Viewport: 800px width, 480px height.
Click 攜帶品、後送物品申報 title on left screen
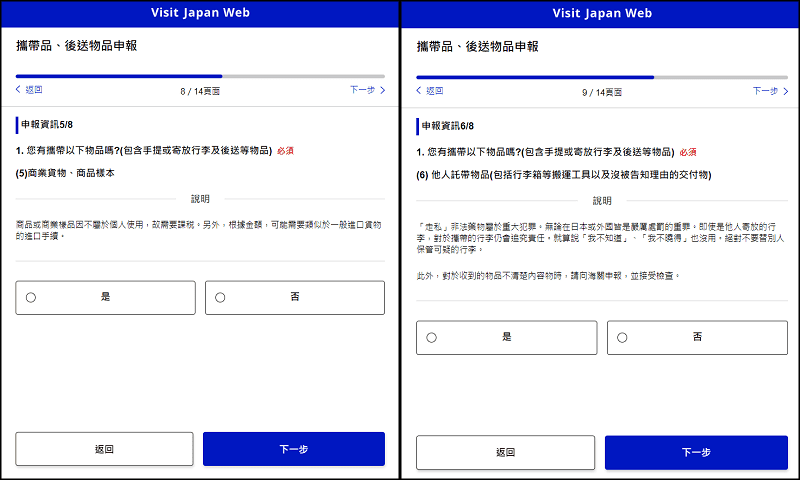[77, 46]
